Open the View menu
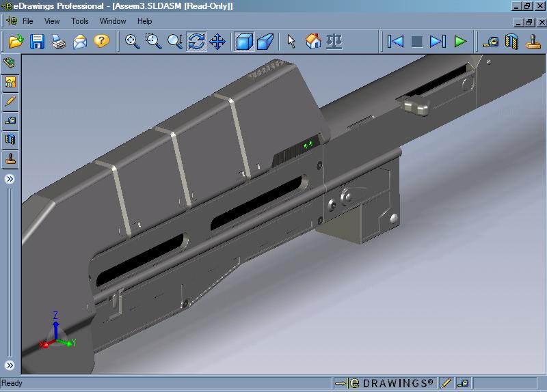This screenshot has height=392, width=547. click(x=52, y=21)
